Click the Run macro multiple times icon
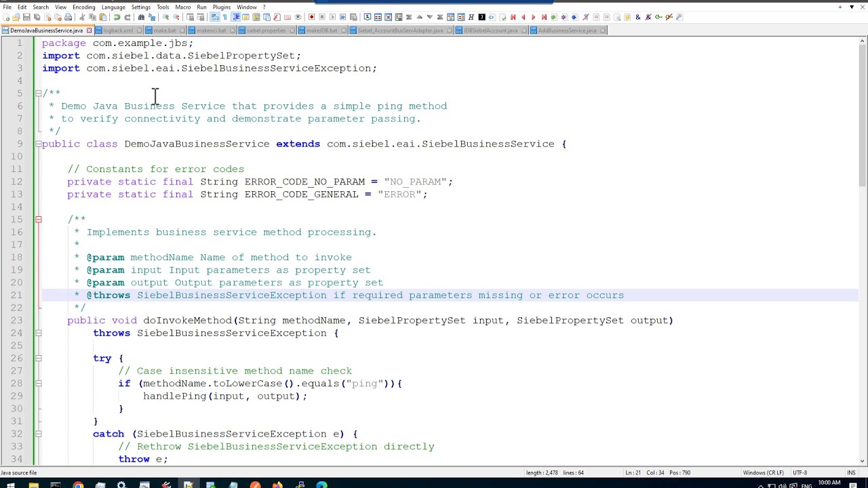This screenshot has height=488, width=868. 342,17
